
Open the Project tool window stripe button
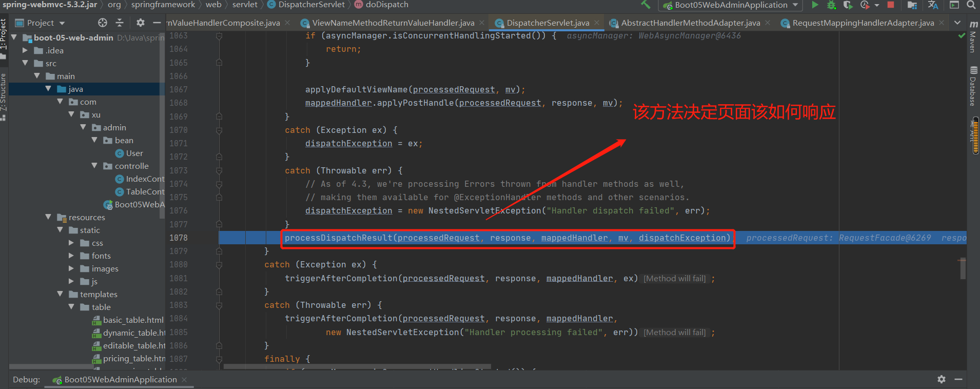click(4, 38)
